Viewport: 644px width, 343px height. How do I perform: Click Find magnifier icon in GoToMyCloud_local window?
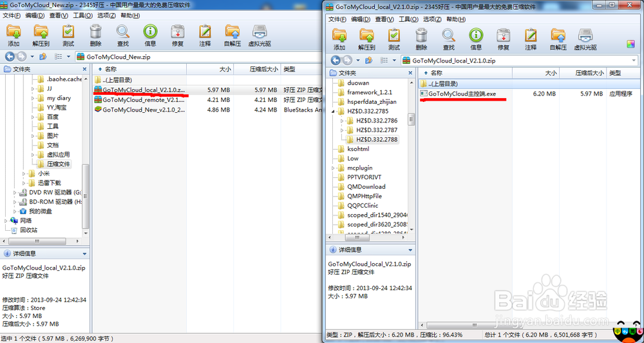[448, 35]
